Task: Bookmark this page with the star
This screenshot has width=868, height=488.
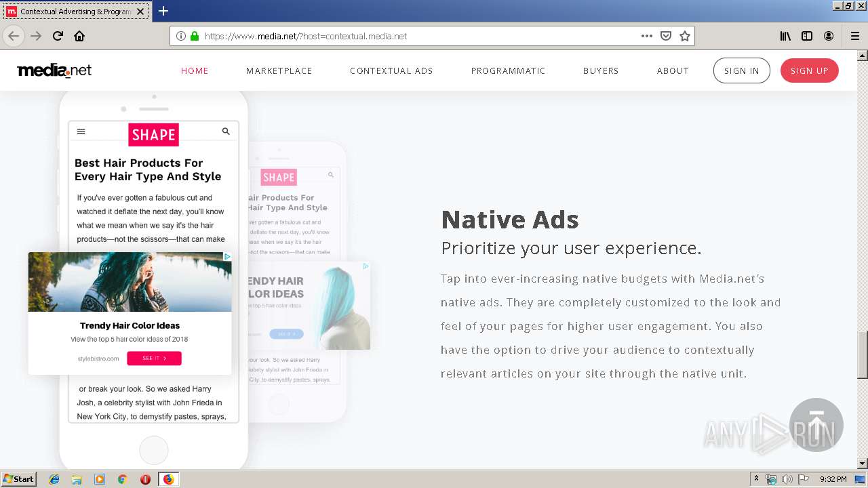Action: click(x=685, y=36)
